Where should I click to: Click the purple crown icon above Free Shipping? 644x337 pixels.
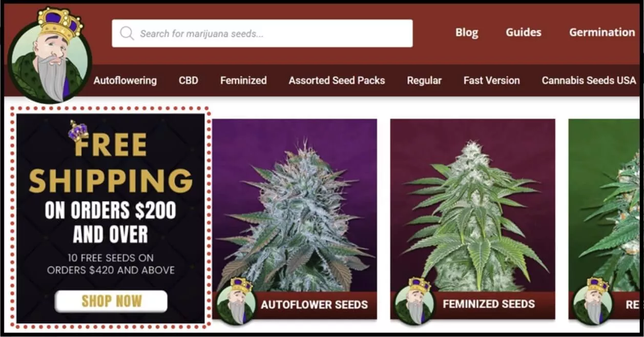78,131
